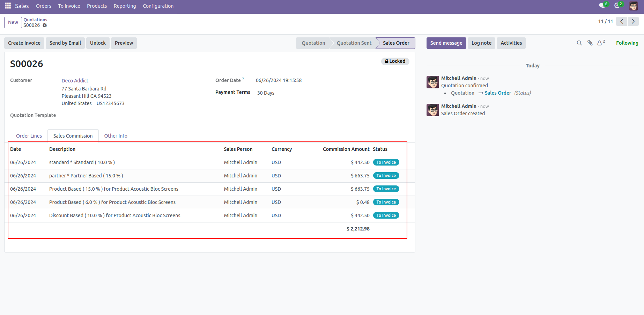This screenshot has height=315, width=644.
Task: Switch to the Order Lines tab
Action: point(29,135)
